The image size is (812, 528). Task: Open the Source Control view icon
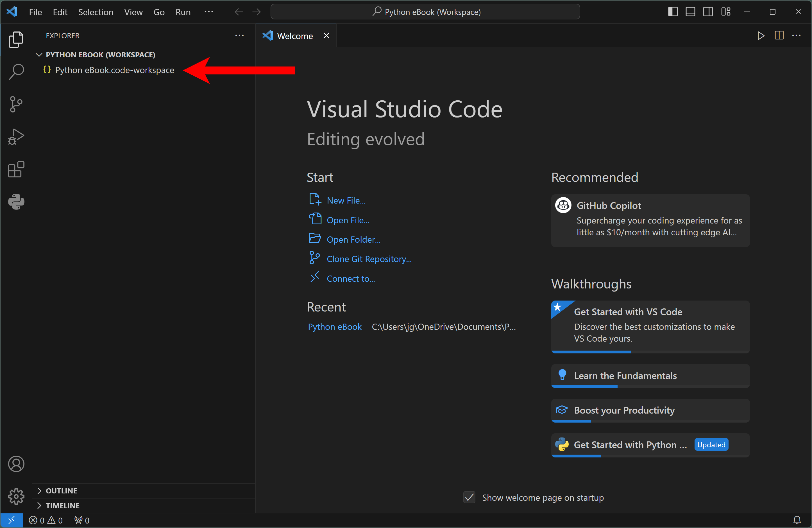coord(16,104)
